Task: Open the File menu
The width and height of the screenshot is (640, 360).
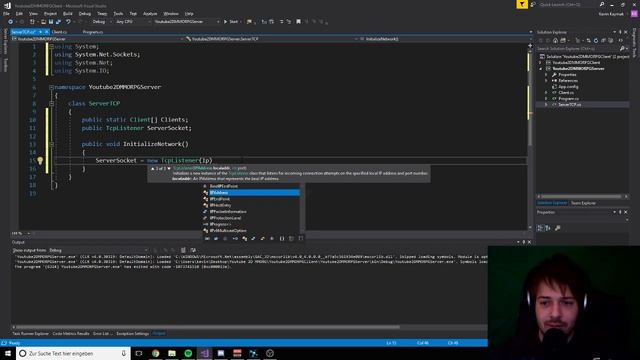Action: coord(6,13)
